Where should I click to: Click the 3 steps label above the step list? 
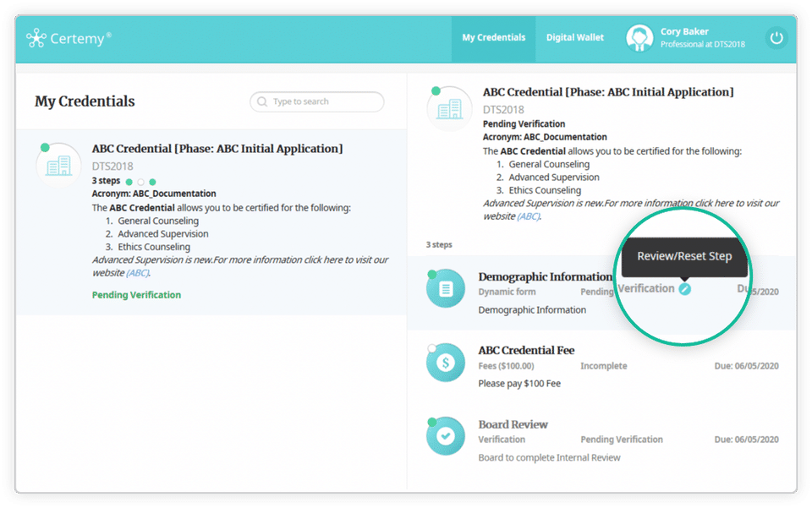click(x=439, y=244)
